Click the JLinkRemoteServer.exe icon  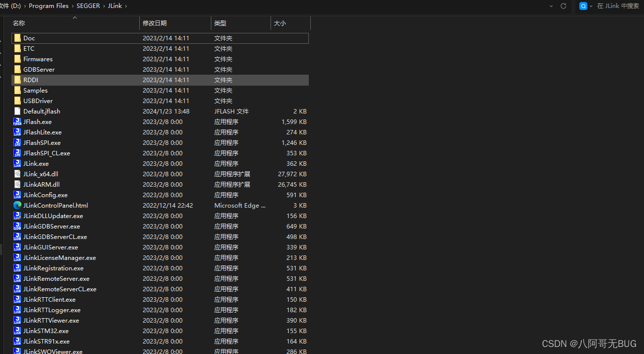pos(17,278)
